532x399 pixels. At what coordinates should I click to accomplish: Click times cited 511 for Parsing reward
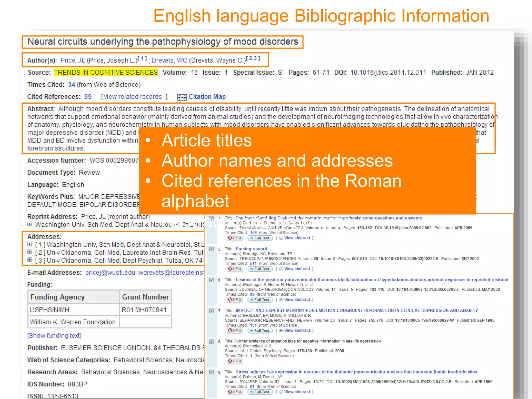[x=253, y=264]
